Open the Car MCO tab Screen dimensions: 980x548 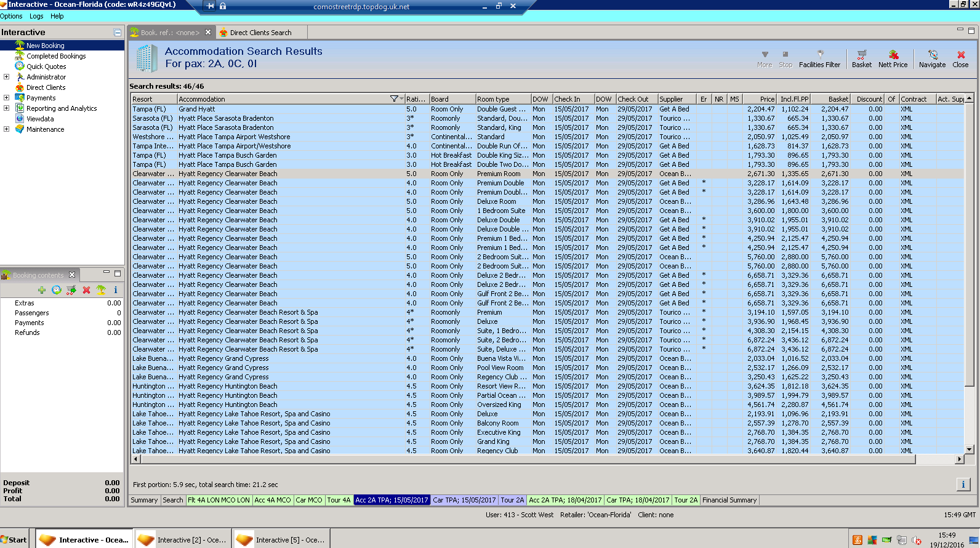309,500
